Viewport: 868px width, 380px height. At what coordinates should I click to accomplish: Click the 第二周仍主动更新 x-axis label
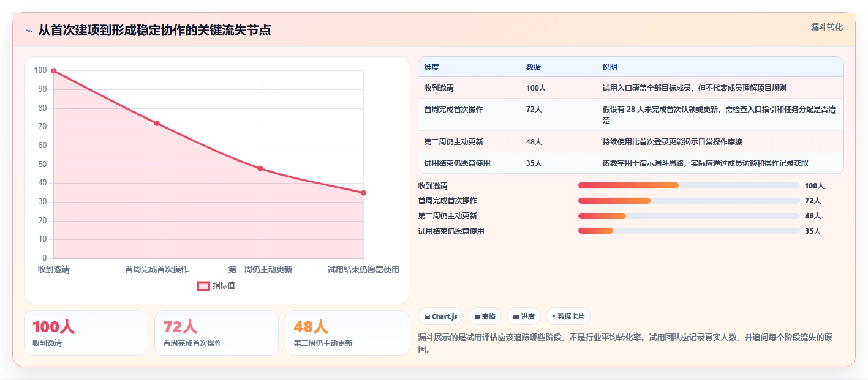(x=260, y=269)
